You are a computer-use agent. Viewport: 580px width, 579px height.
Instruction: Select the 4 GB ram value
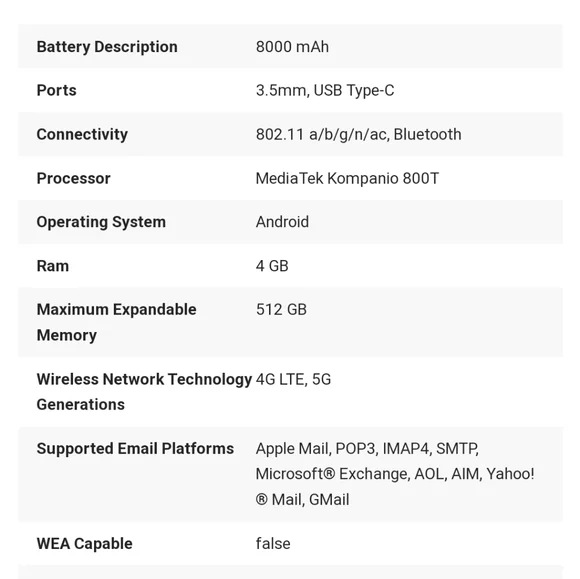click(x=272, y=266)
